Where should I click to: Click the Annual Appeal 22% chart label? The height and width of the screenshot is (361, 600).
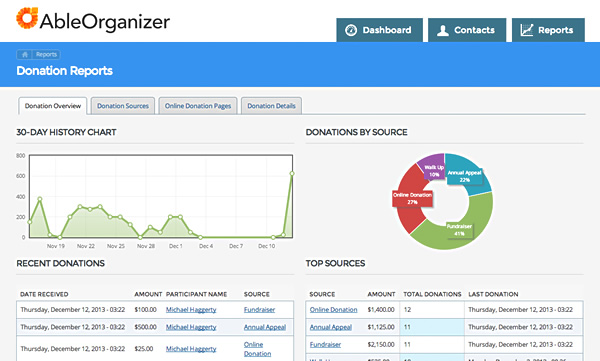coord(465,176)
